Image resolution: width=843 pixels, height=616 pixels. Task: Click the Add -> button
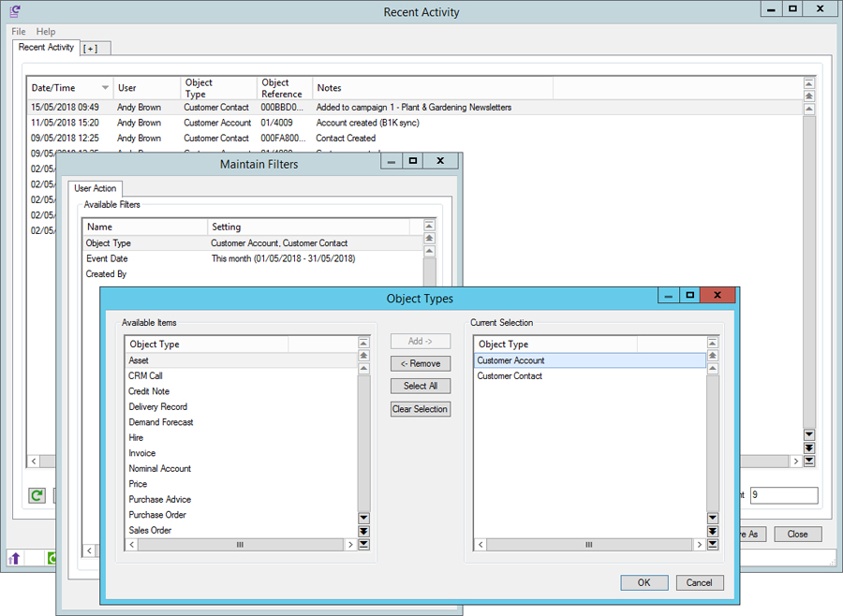pos(421,342)
